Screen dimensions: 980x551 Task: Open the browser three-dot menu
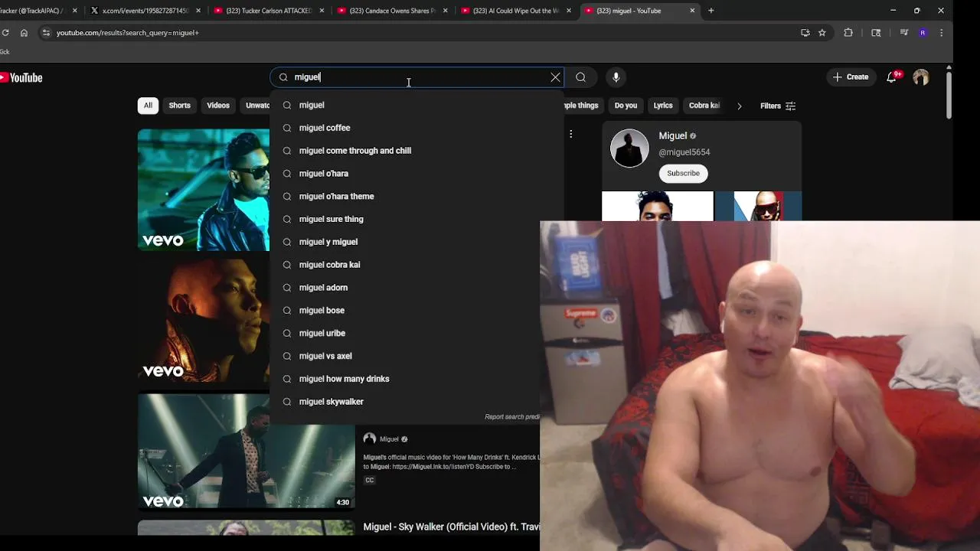(941, 33)
